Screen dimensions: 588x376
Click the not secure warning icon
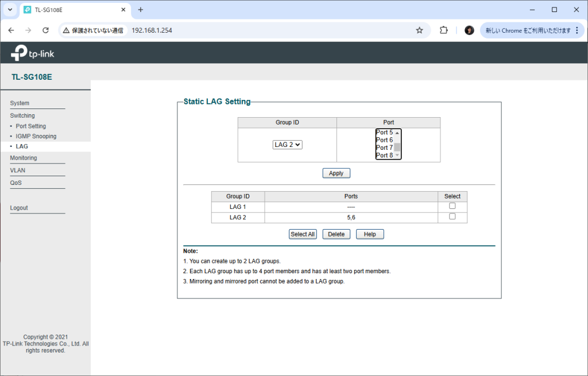(67, 30)
